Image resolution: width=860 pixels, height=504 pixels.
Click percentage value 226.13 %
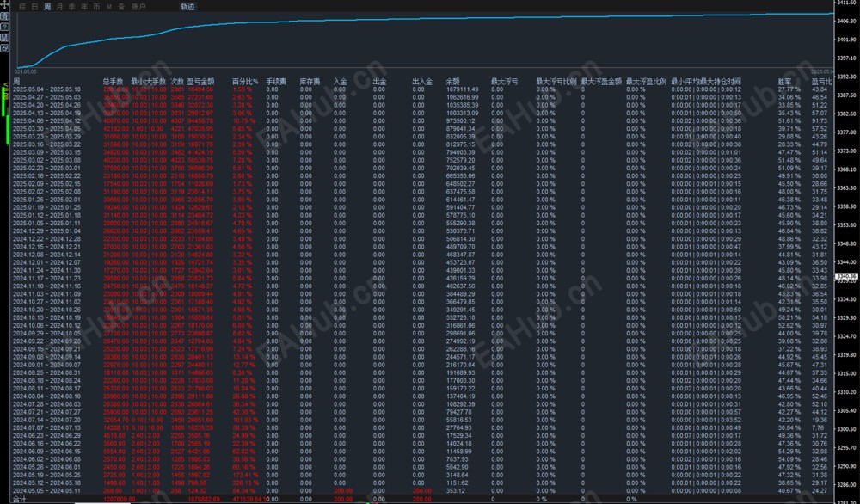[x=245, y=483]
